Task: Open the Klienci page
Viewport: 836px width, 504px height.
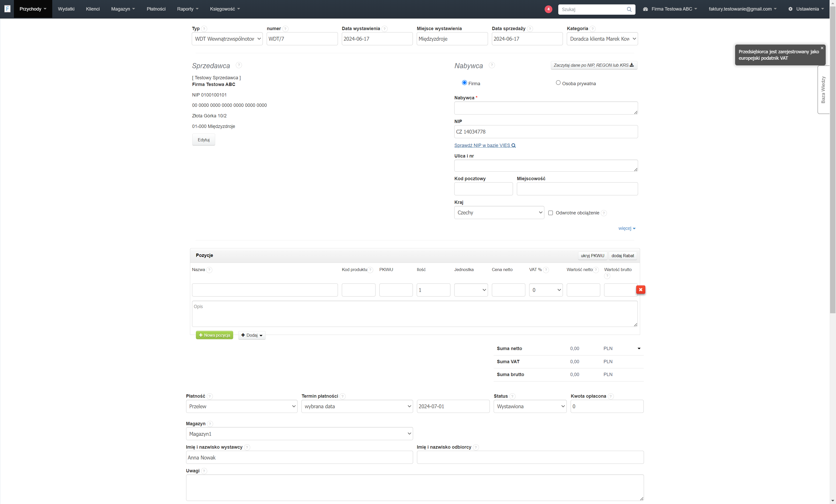Action: coord(93,9)
